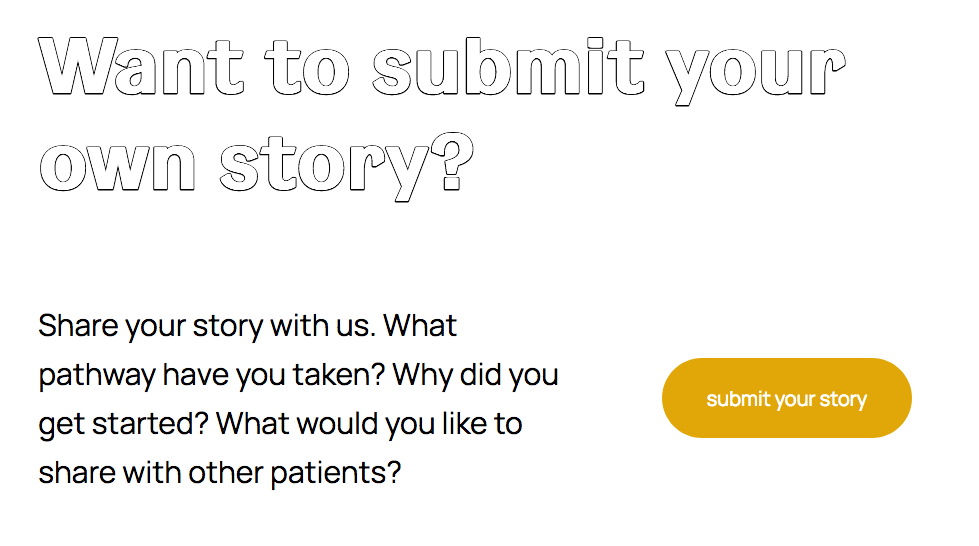The image size is (979, 546).
Task: Click the word 'started?' in the paragraph
Action: pyautogui.click(x=150, y=424)
